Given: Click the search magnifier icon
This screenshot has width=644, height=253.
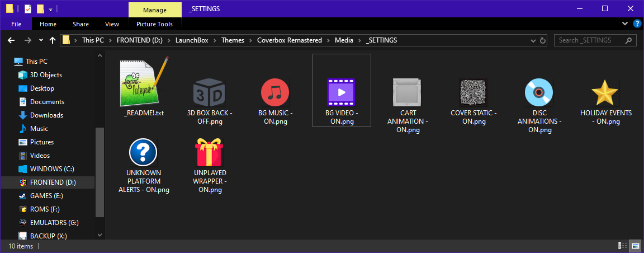Looking at the screenshot, I should coord(628,40).
